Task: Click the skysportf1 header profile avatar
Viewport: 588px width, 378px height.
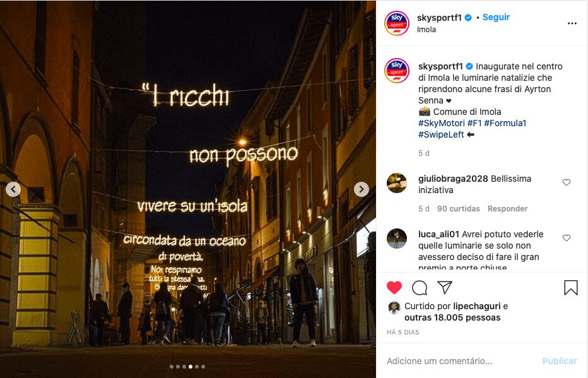Action: point(397,23)
